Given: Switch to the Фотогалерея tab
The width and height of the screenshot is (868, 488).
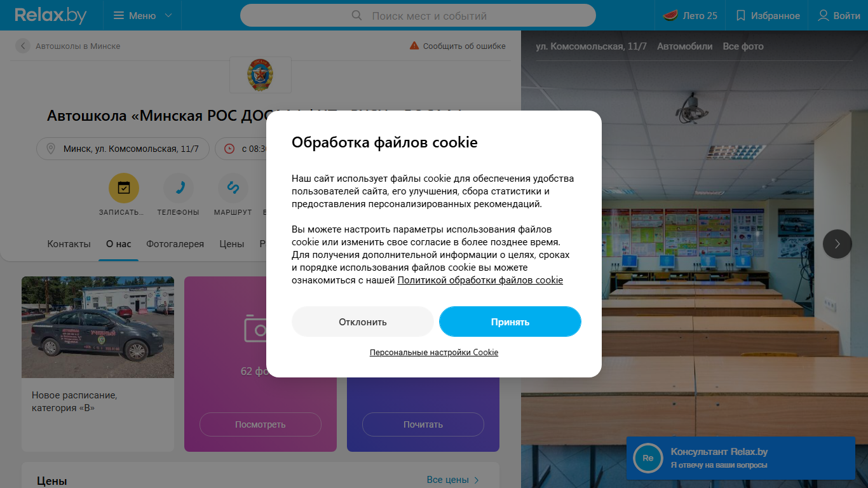Looking at the screenshot, I should (x=175, y=243).
